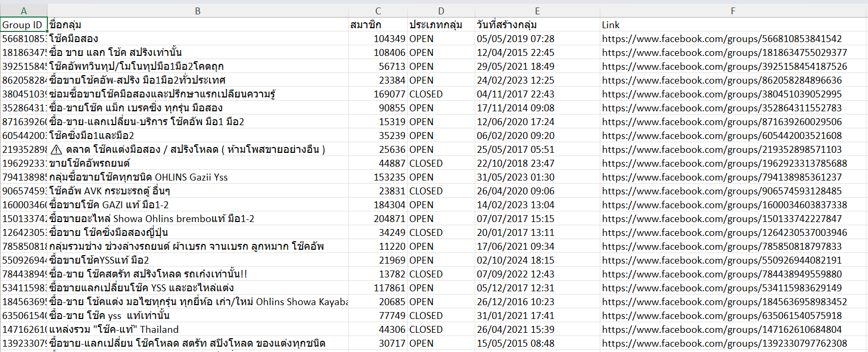
Task: Click the group name cell "ขายโช้คอัพรถยนต์"
Action: [89, 163]
